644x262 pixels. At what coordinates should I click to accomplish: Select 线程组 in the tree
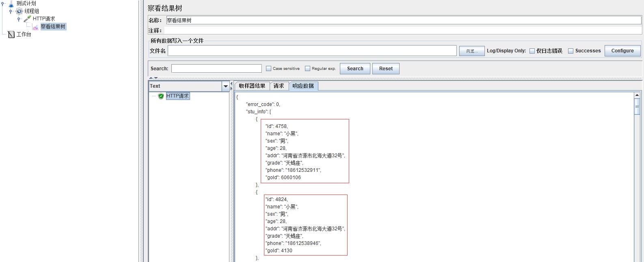coord(32,11)
